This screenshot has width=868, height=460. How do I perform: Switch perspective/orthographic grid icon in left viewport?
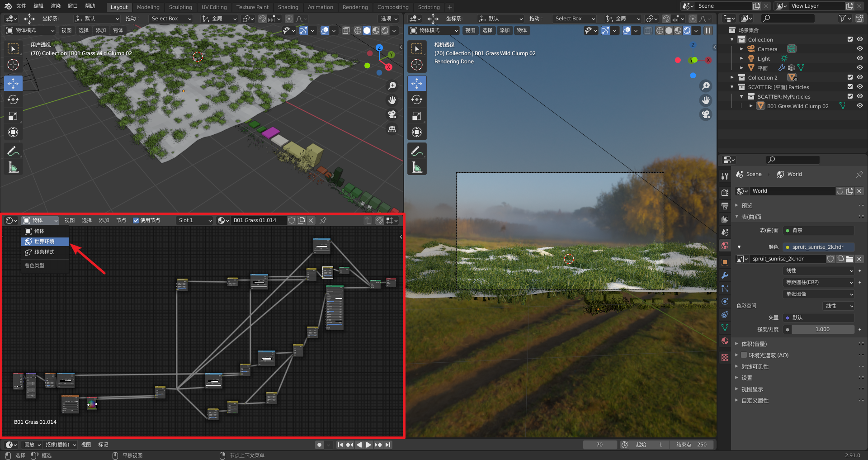tap(392, 129)
